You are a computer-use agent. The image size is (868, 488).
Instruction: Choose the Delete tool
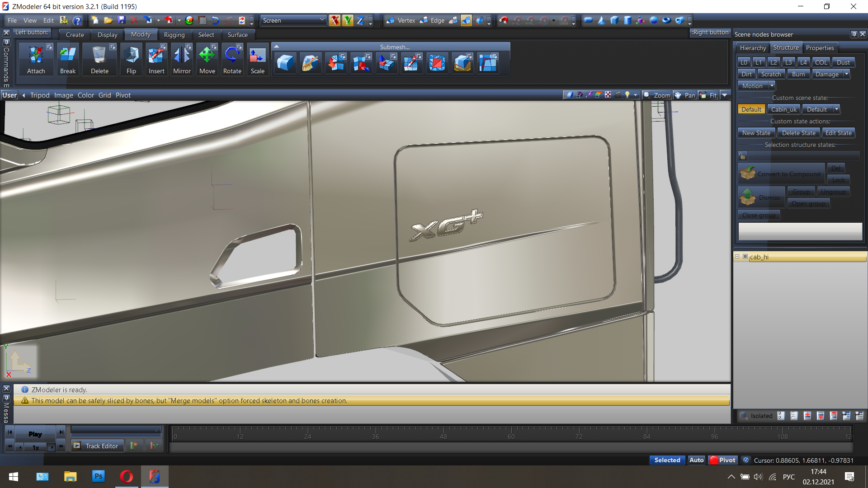tap(99, 59)
